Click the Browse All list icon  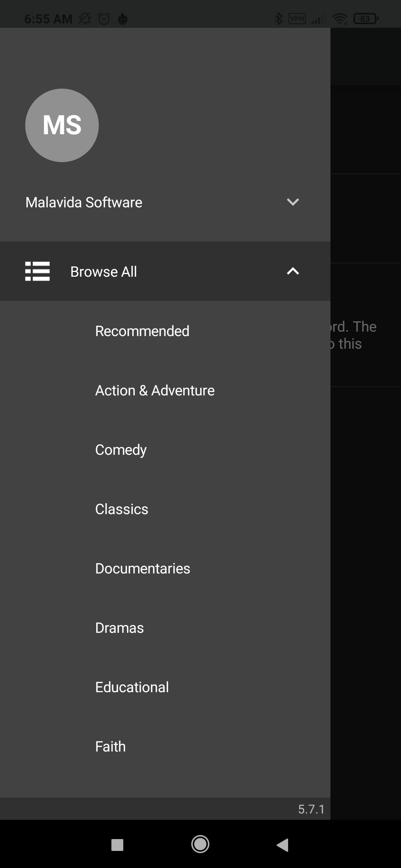(x=38, y=271)
